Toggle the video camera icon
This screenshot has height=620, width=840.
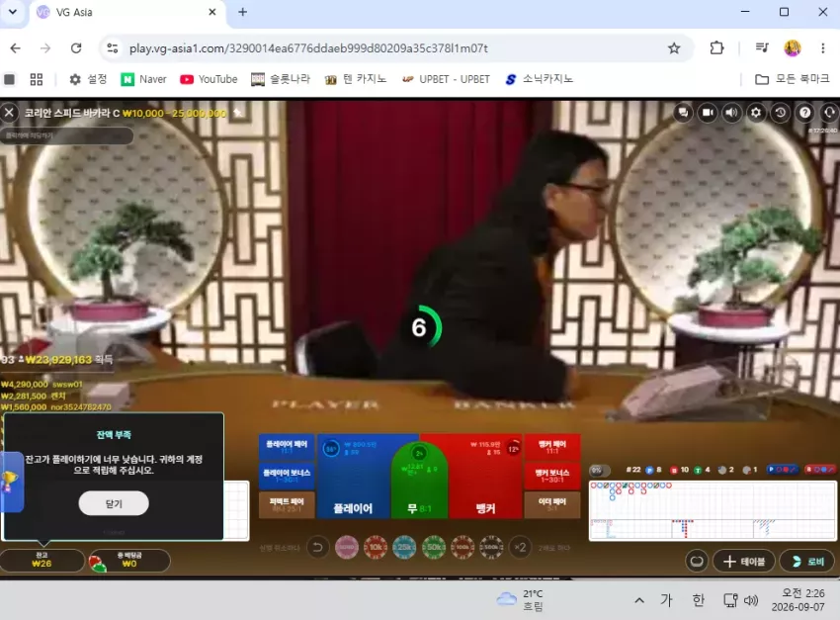(x=708, y=113)
